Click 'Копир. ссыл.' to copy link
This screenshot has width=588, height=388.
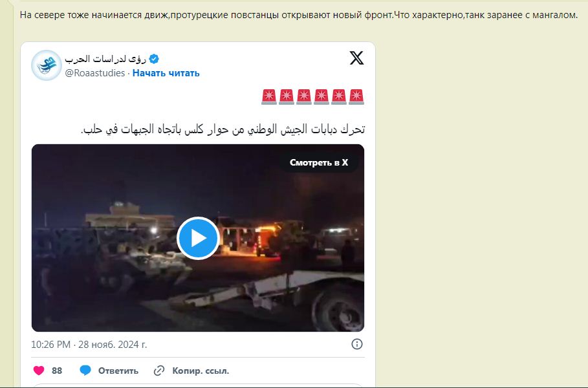tap(201, 371)
